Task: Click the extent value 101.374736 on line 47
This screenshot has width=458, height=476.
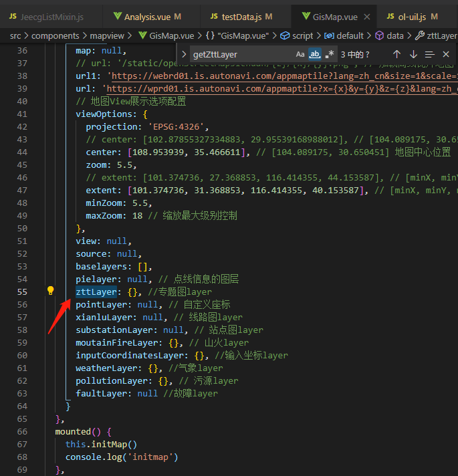Action: (158, 191)
